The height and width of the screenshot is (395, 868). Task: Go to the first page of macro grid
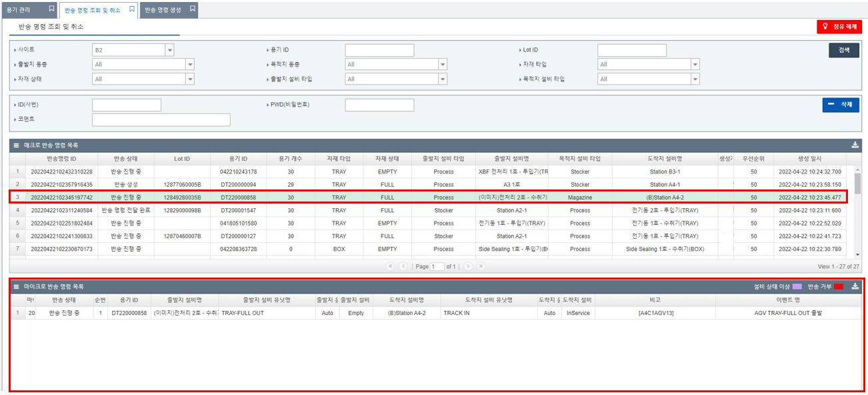tap(390, 266)
